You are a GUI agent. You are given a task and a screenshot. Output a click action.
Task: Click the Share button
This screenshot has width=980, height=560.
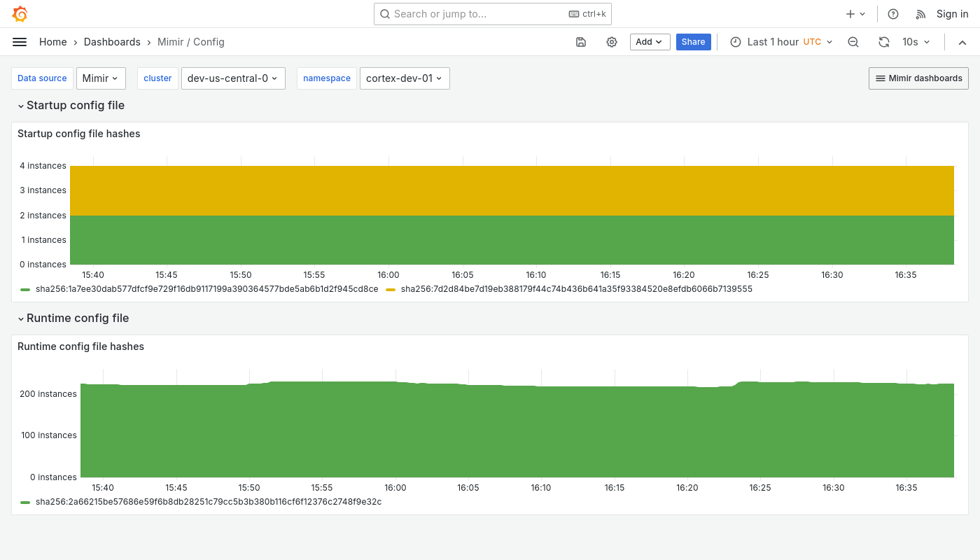coord(693,42)
